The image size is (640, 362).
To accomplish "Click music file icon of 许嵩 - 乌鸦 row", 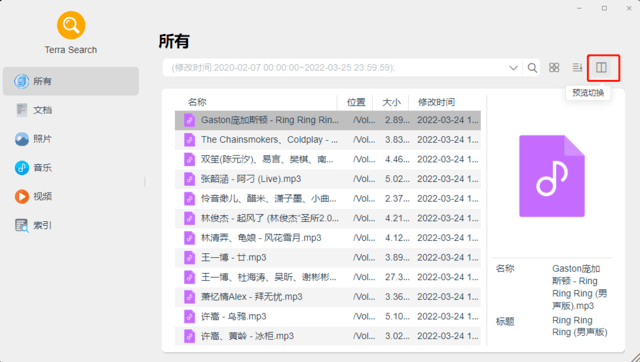I will click(x=189, y=316).
